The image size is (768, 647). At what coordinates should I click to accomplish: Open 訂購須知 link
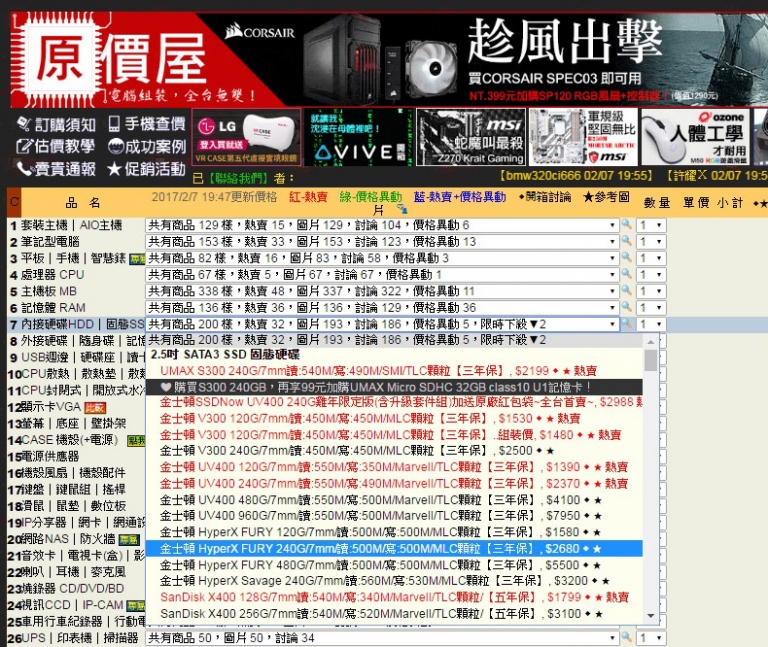tap(57, 124)
